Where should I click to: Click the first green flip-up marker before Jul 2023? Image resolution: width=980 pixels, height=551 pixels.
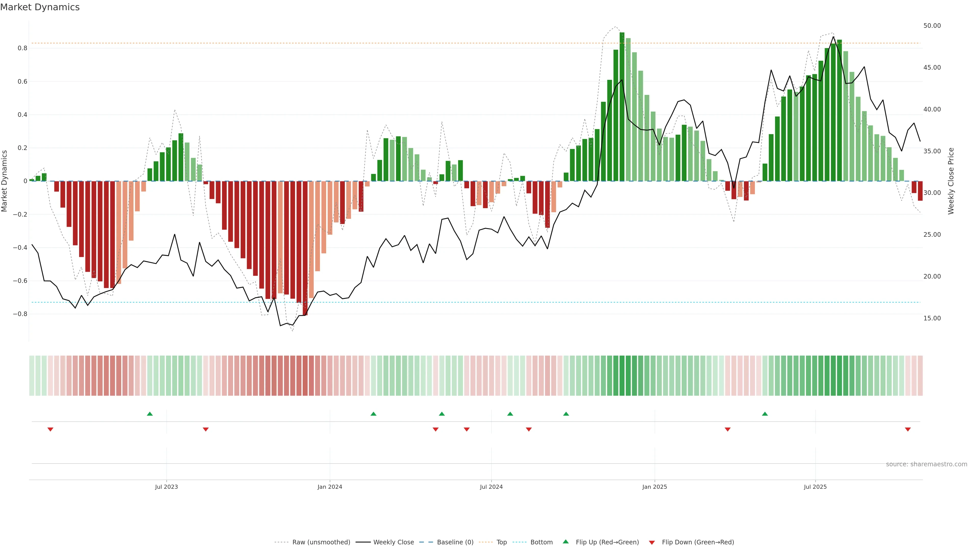150,414
